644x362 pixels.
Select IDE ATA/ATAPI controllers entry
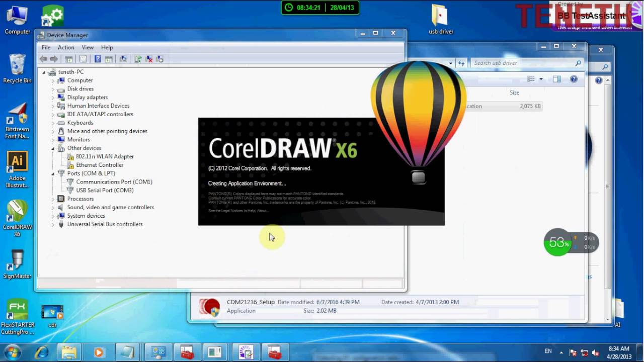coord(100,114)
